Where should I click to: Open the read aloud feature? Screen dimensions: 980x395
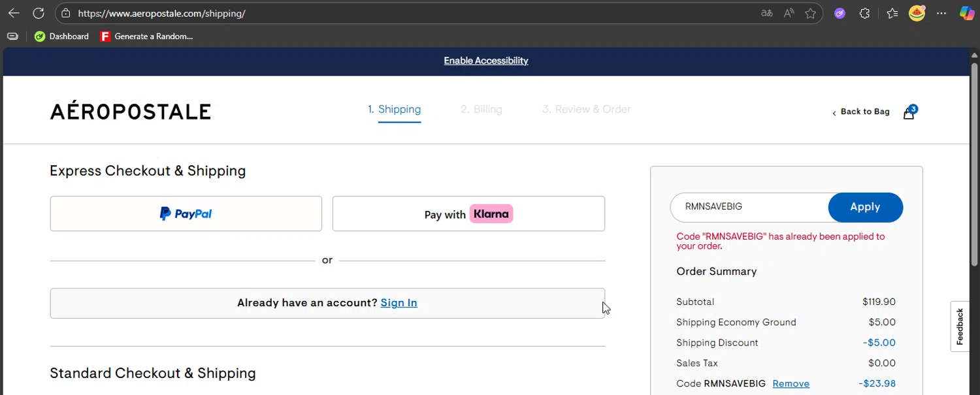coord(789,13)
